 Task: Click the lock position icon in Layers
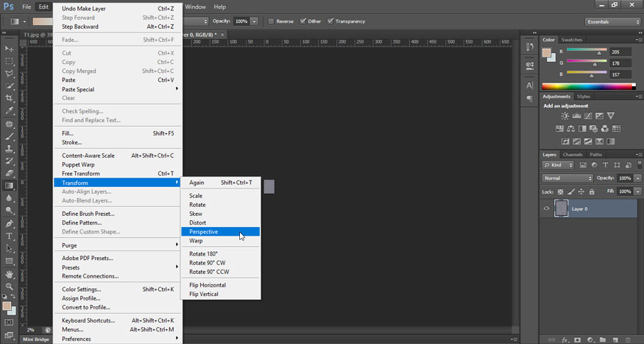[581, 192]
